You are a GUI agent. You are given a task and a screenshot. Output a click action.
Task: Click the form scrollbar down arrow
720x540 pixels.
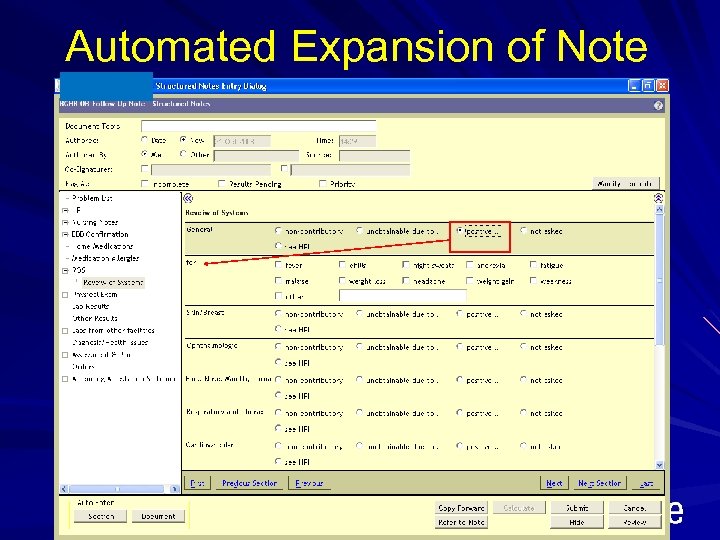(x=659, y=465)
